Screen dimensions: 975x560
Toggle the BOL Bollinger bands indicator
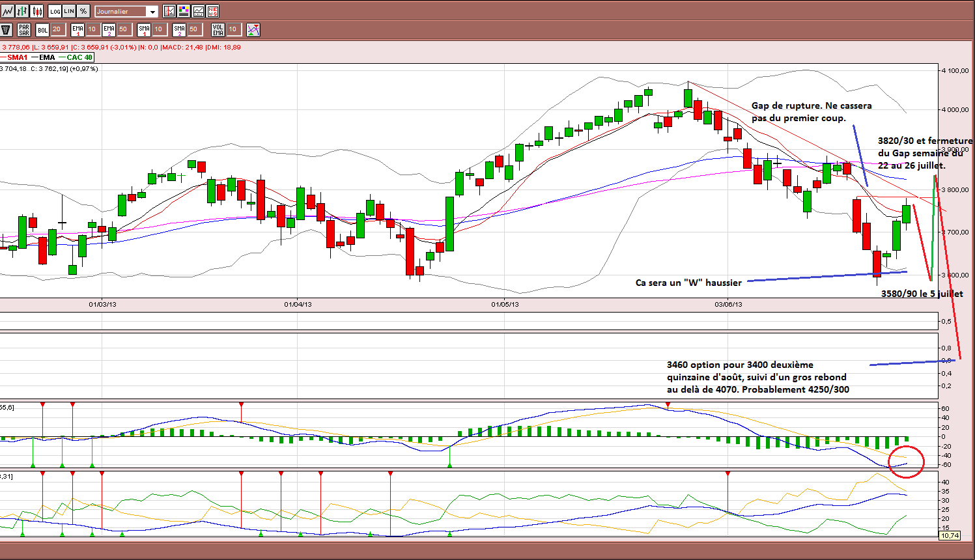pos(42,29)
